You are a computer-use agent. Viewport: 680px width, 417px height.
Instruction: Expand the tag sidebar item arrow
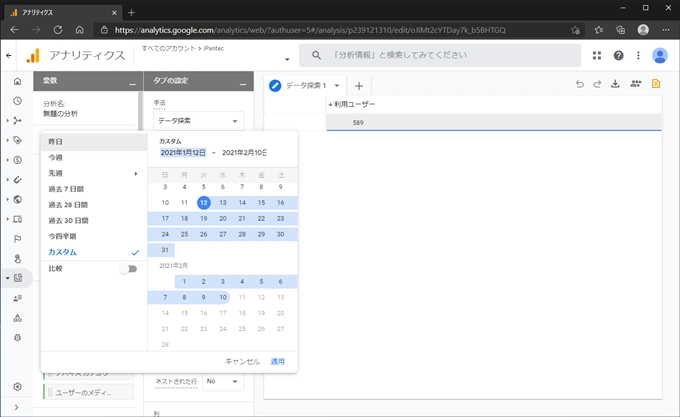[x=7, y=140]
